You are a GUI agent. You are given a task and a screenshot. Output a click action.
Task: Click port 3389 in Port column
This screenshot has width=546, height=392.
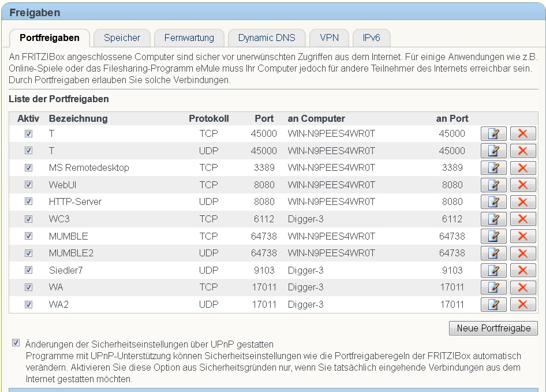point(264,167)
